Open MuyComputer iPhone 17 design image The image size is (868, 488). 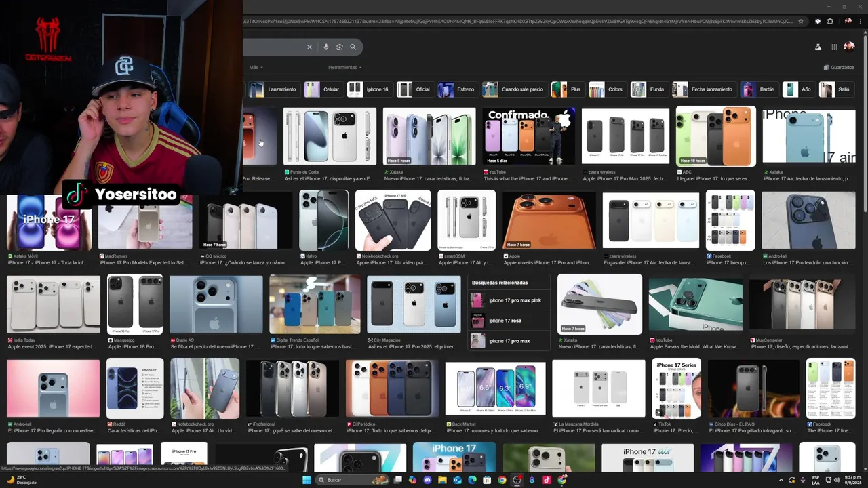[802, 304]
